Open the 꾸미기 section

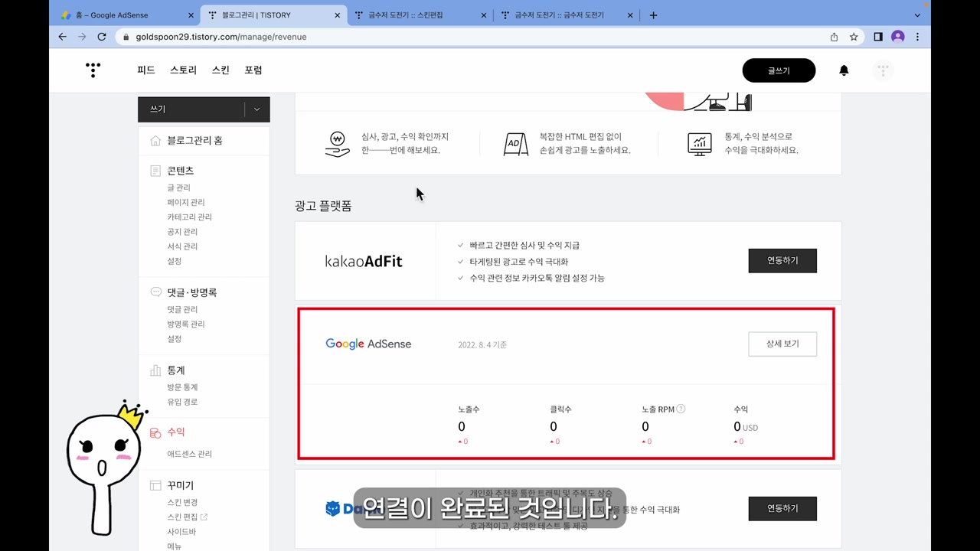181,485
